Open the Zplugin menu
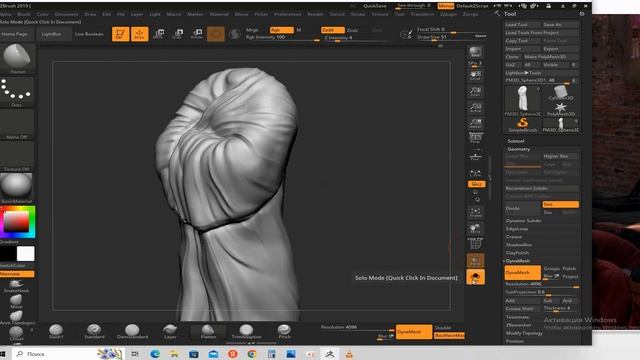This screenshot has width=640, height=360. point(449,14)
